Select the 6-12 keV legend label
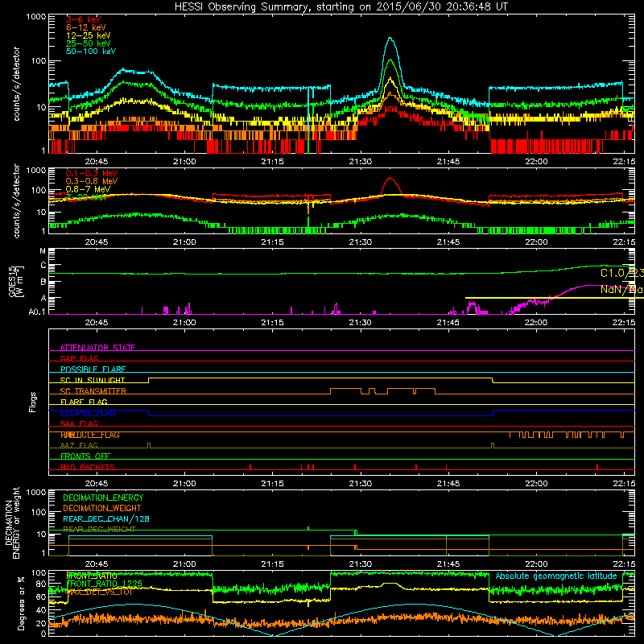The image size is (644, 644). 86,27
